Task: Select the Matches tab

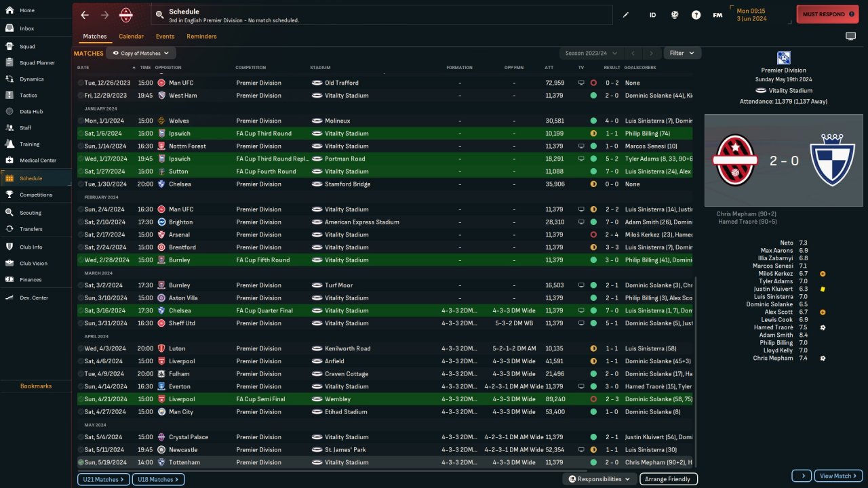Action: point(95,36)
